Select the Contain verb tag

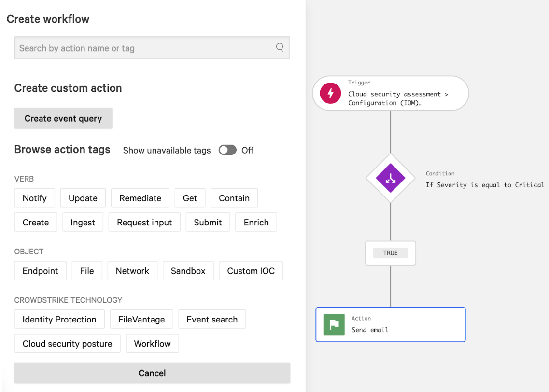(234, 198)
